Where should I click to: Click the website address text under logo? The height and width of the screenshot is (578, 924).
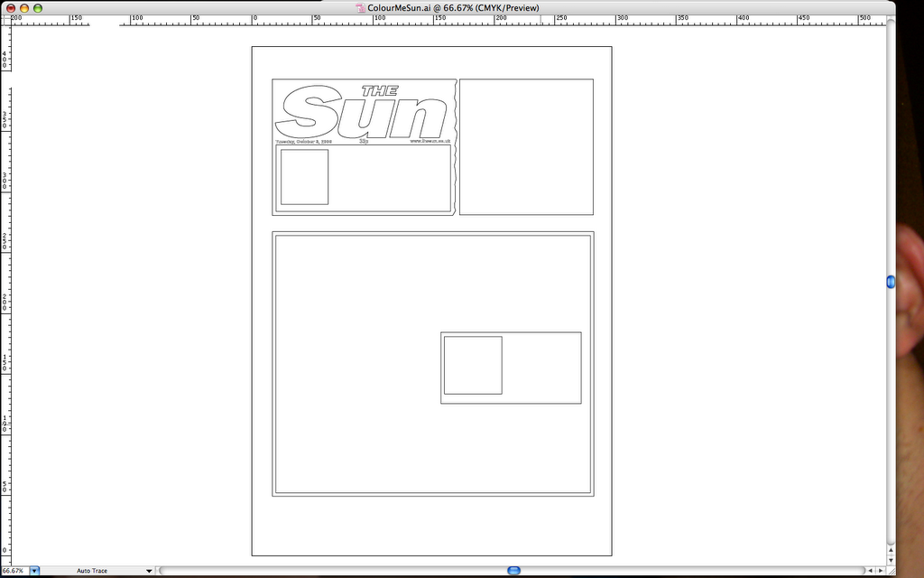coord(430,142)
